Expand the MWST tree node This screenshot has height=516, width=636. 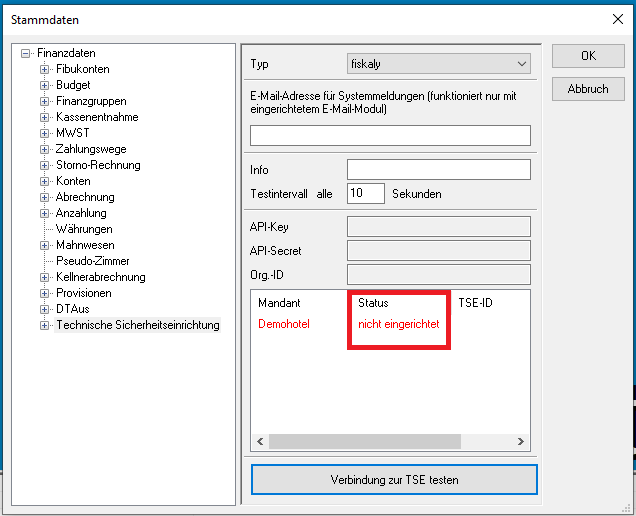tap(44, 133)
